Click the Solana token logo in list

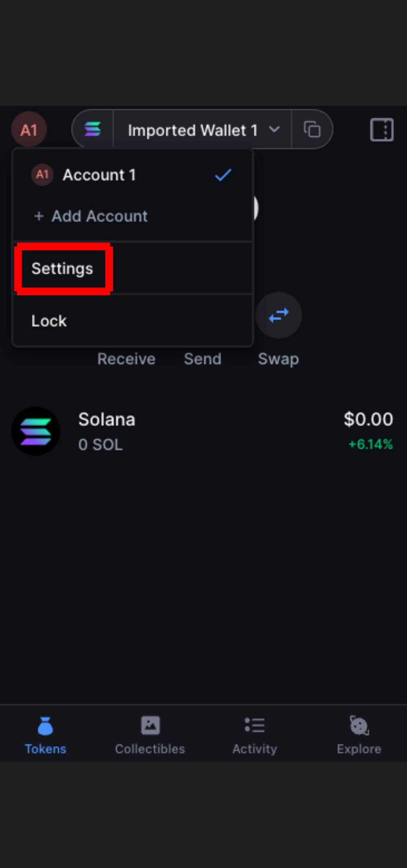tap(36, 431)
